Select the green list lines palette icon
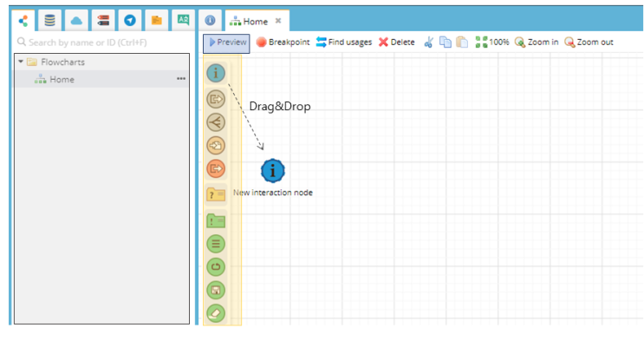The height and width of the screenshot is (341, 644). click(x=216, y=244)
